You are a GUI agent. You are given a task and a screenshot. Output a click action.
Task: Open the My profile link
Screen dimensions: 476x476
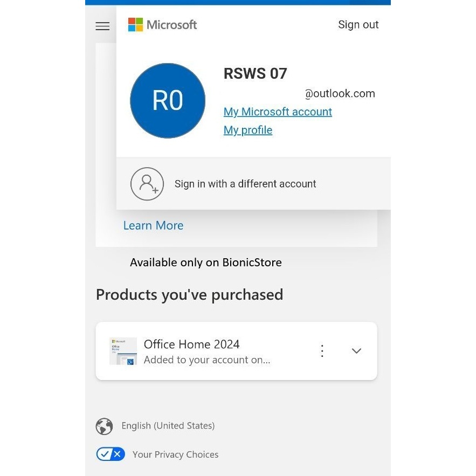click(248, 130)
